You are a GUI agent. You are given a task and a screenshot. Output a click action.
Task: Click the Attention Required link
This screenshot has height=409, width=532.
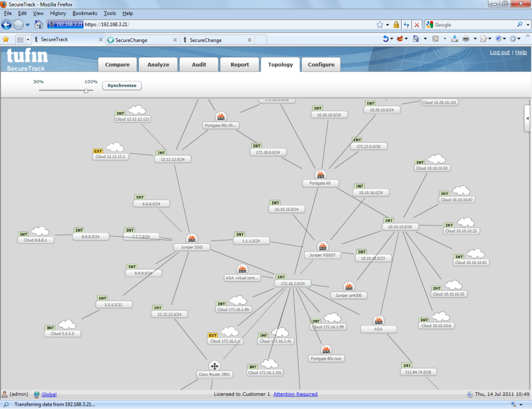[295, 394]
